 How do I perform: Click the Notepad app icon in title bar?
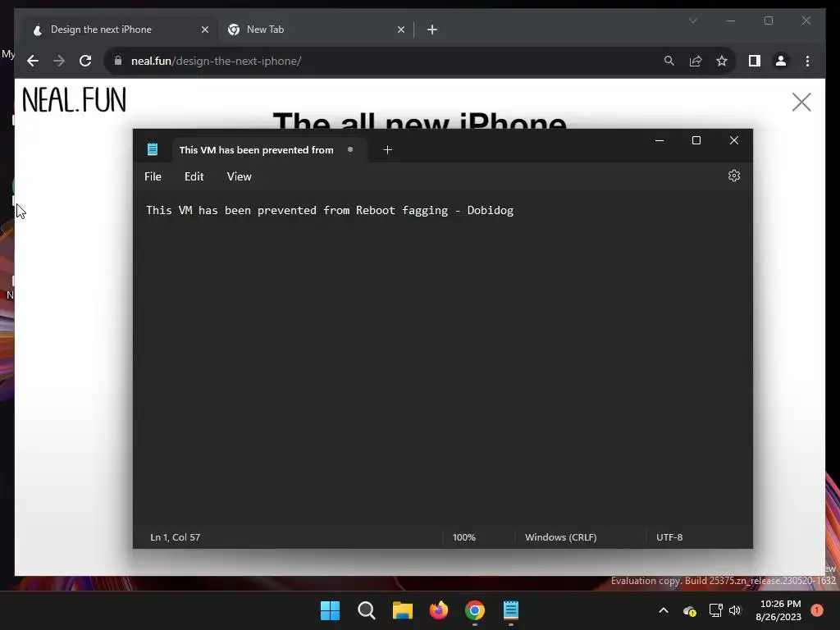[x=152, y=149]
